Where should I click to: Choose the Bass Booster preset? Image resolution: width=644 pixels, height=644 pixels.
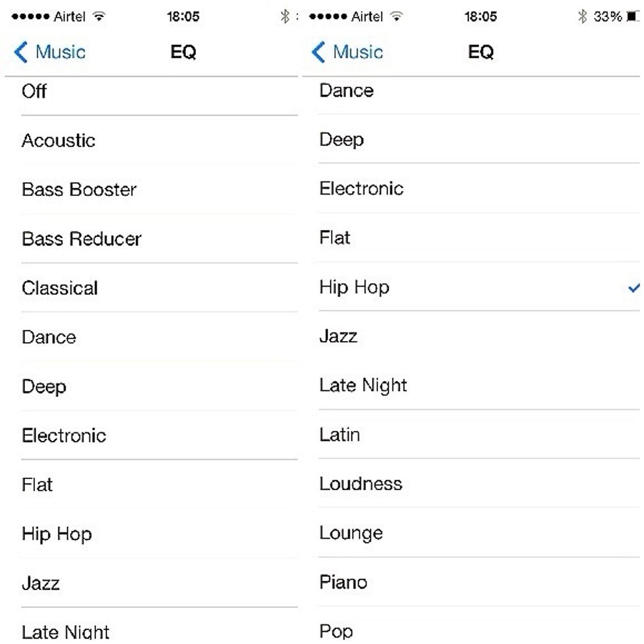(x=79, y=189)
